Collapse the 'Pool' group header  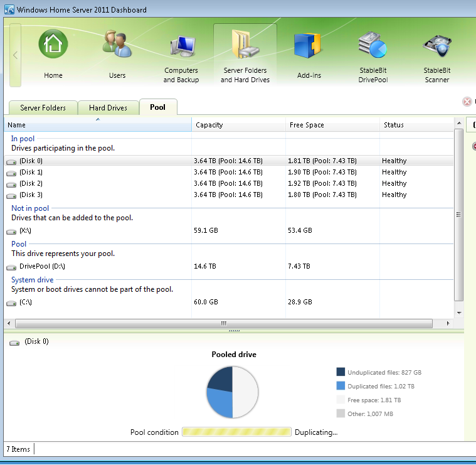coord(19,244)
